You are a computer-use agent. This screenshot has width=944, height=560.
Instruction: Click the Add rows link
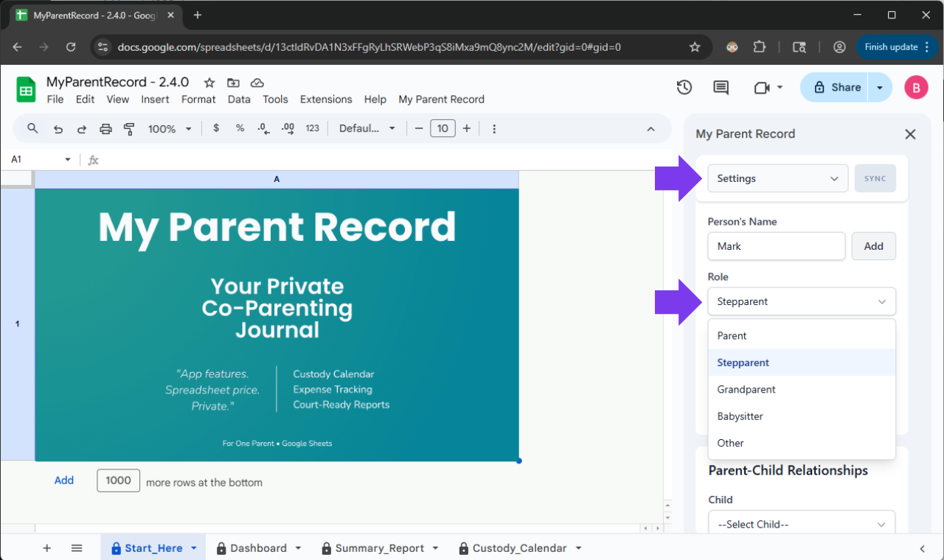click(64, 480)
